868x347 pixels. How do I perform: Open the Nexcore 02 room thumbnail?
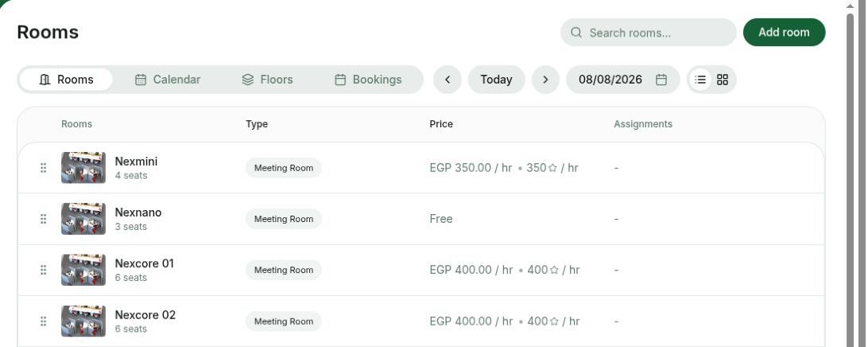(x=83, y=321)
